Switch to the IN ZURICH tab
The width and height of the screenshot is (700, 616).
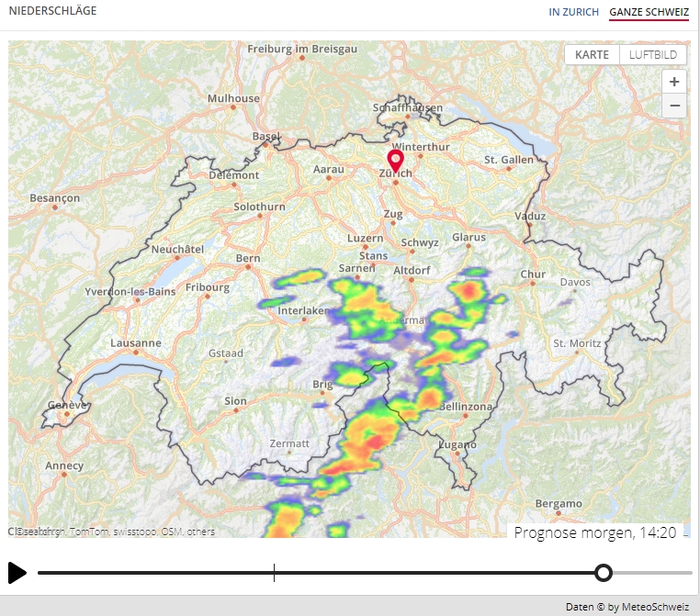click(x=573, y=12)
